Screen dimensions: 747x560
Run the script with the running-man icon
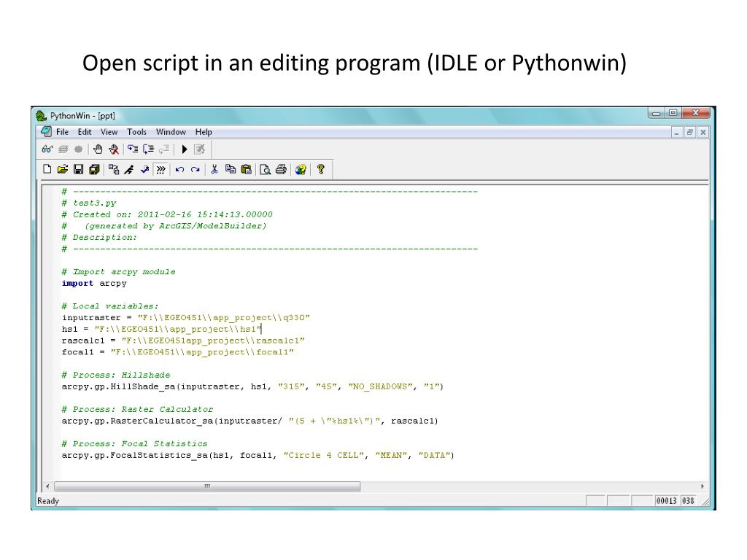pos(129,169)
